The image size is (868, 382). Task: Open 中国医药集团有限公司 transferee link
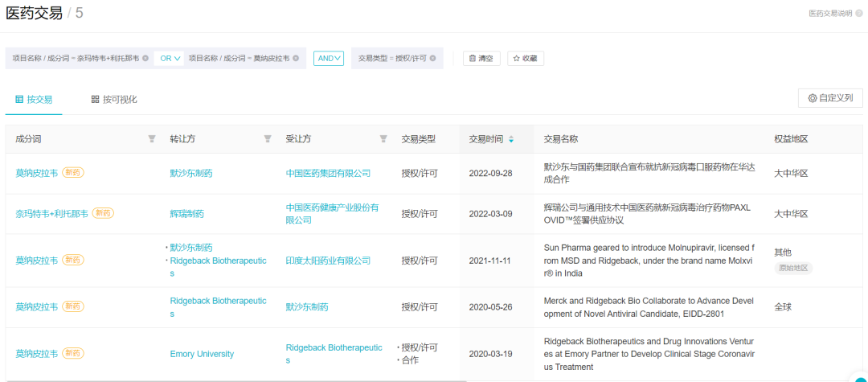328,173
